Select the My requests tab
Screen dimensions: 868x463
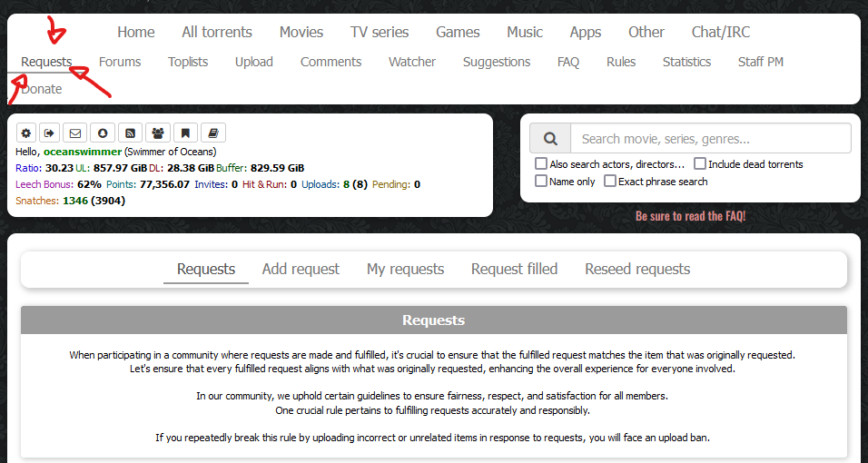405,269
